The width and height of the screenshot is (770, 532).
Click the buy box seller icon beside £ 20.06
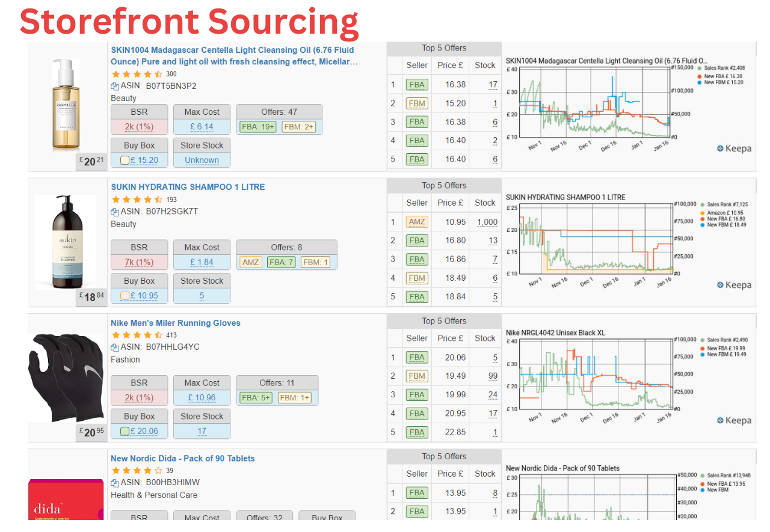pos(125,431)
